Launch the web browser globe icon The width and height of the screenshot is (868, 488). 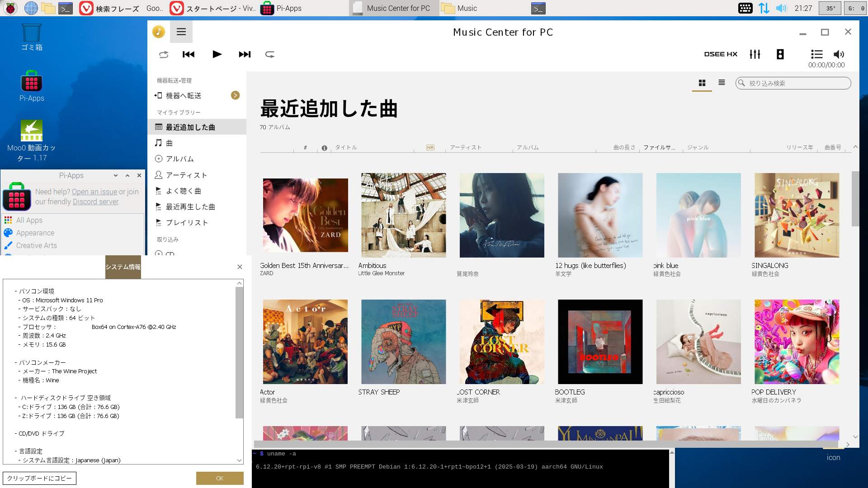click(31, 8)
